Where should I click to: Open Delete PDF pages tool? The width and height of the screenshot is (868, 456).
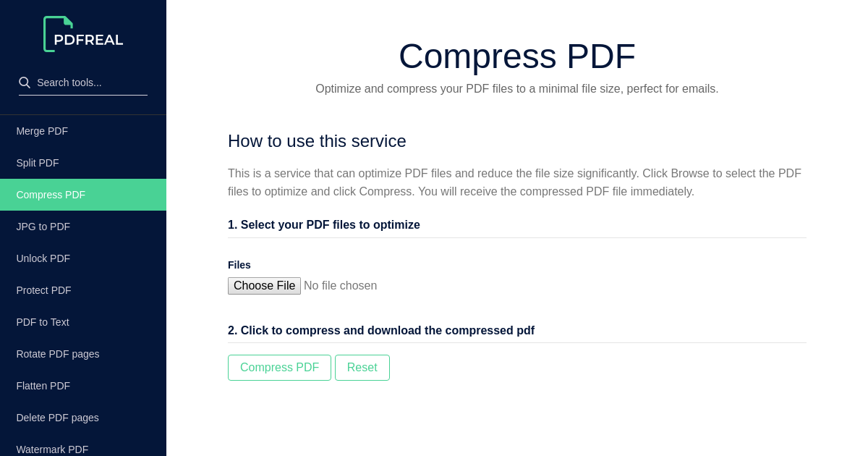(x=57, y=418)
